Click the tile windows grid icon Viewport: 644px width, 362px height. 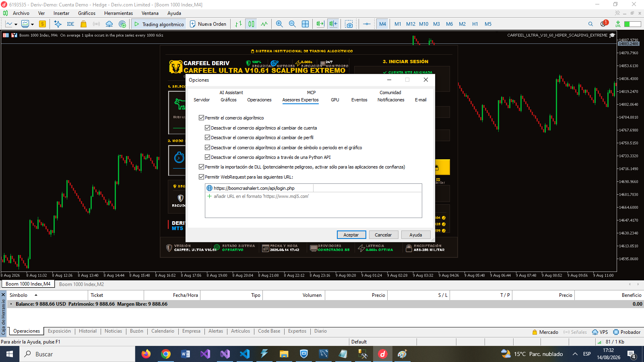[305, 24]
